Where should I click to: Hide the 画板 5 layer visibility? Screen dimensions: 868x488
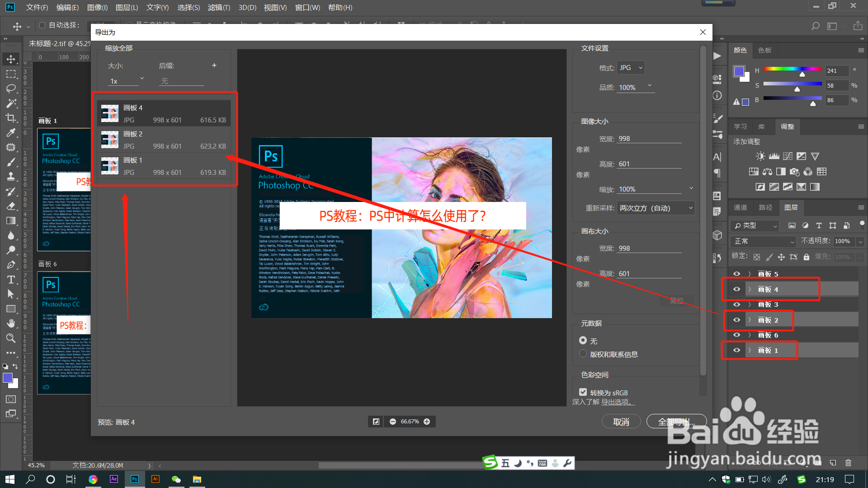(736, 274)
